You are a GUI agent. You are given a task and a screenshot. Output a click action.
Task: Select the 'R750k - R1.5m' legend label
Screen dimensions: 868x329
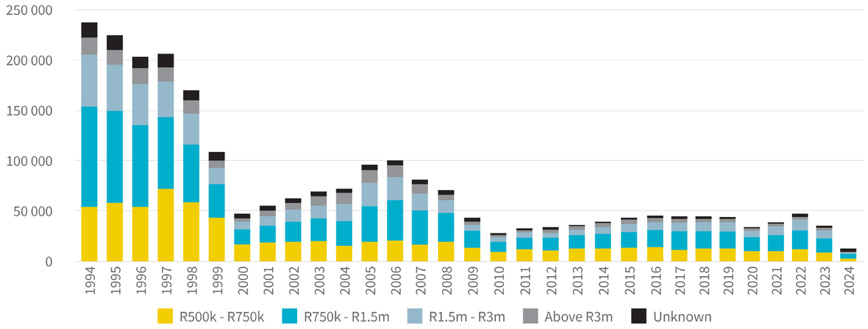point(347,317)
